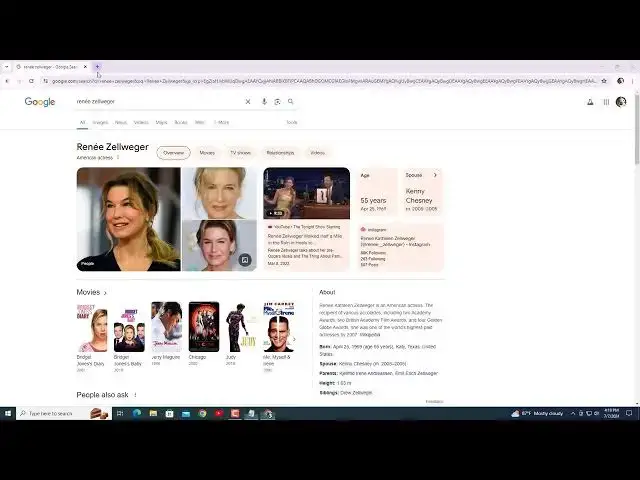Image resolution: width=640 pixels, height=480 pixels.
Task: Open Task View on the taskbar
Action: [x=120, y=413]
